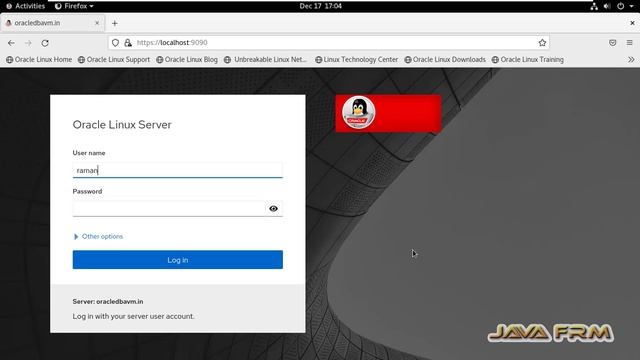View site security lock information
Viewport: 640px width, 360px height.
(x=128, y=42)
